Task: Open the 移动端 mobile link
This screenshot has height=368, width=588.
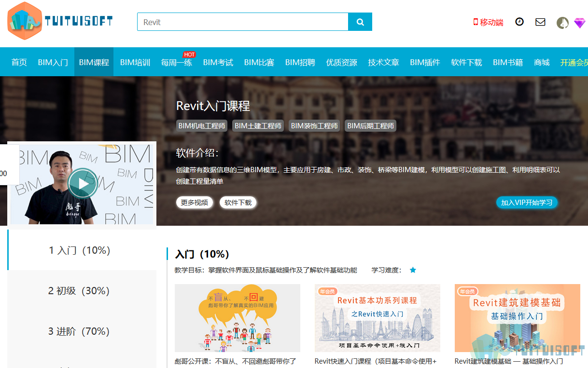Action: 489,22
